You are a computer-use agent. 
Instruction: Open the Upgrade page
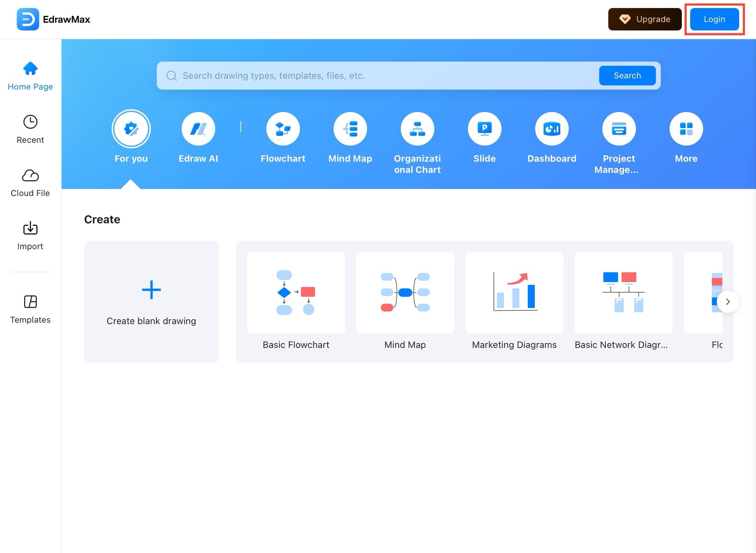[x=644, y=19]
